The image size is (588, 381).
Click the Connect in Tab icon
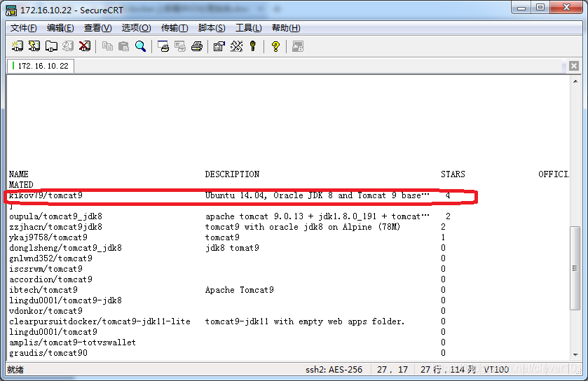pos(51,46)
